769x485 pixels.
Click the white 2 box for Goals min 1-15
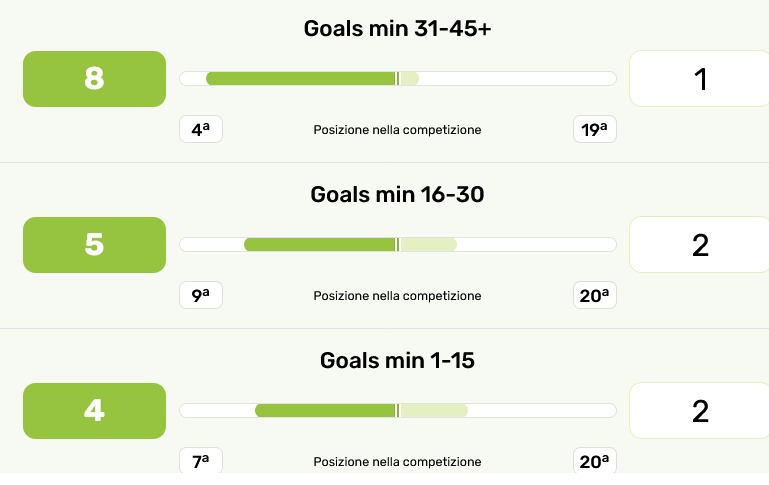tap(699, 411)
